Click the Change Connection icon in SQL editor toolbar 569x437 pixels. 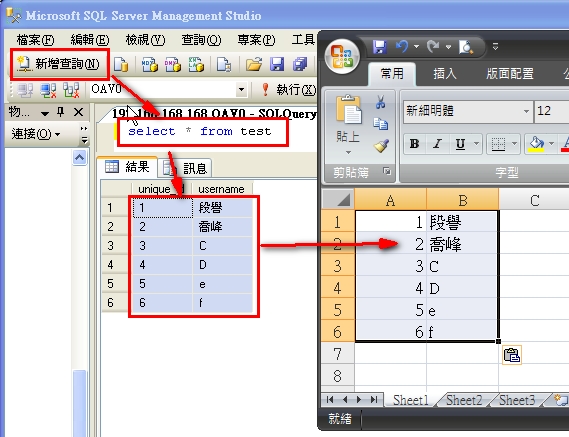(71, 90)
